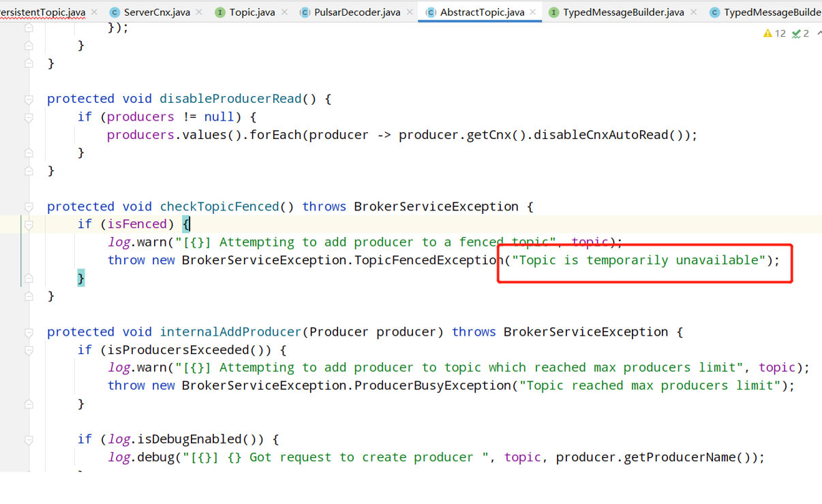The height and width of the screenshot is (504, 822).
Task: Click the checkTopicFenced method name
Action: pos(219,206)
